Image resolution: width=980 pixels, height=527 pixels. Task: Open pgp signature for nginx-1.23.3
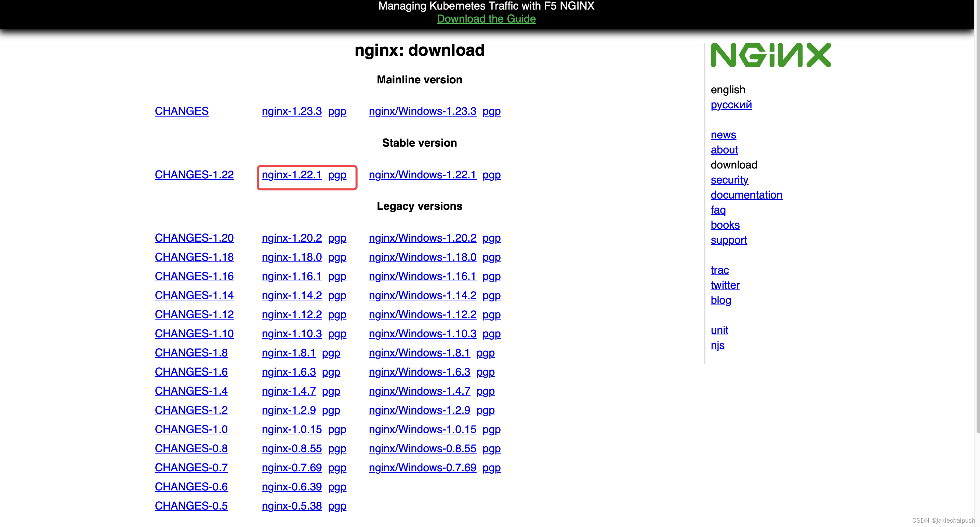337,111
